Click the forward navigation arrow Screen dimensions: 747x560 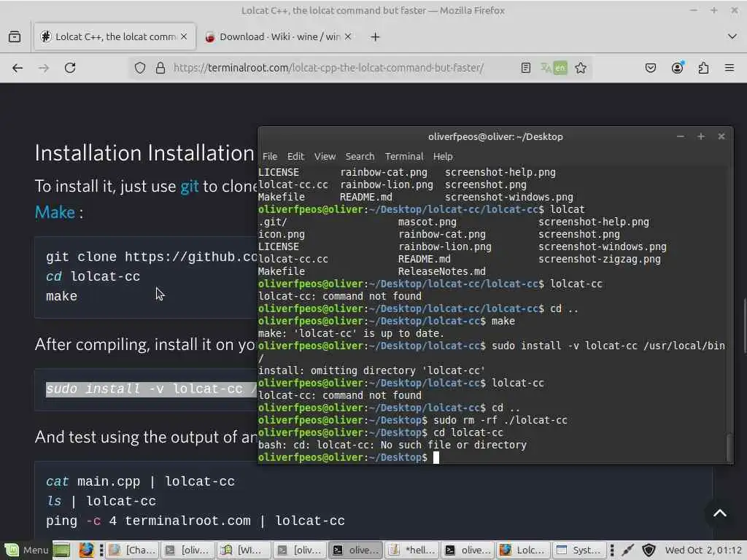44,68
